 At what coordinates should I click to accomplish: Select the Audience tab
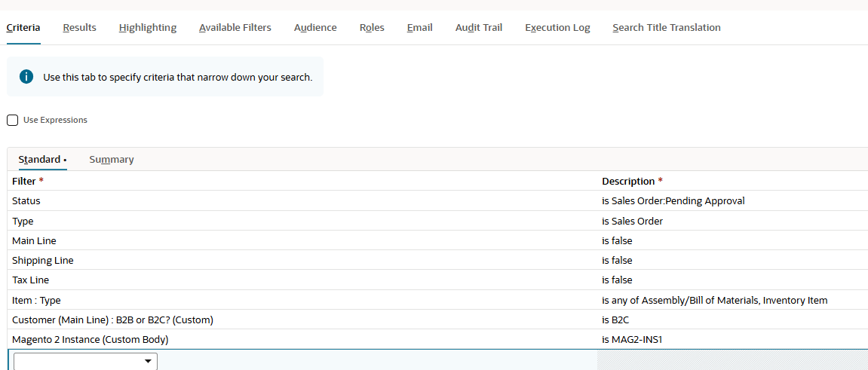click(x=315, y=28)
